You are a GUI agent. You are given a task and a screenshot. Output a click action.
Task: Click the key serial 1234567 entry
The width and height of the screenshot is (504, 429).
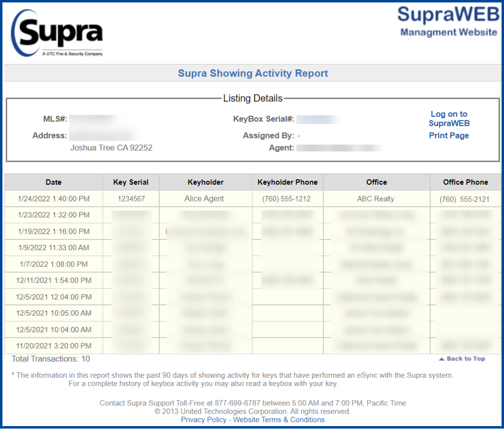click(x=131, y=198)
